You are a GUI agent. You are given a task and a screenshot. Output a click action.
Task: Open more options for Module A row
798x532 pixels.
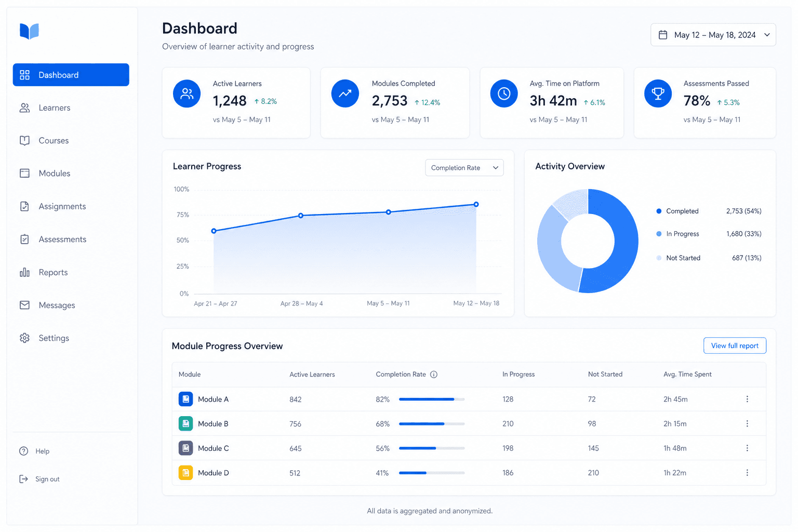[x=747, y=399]
